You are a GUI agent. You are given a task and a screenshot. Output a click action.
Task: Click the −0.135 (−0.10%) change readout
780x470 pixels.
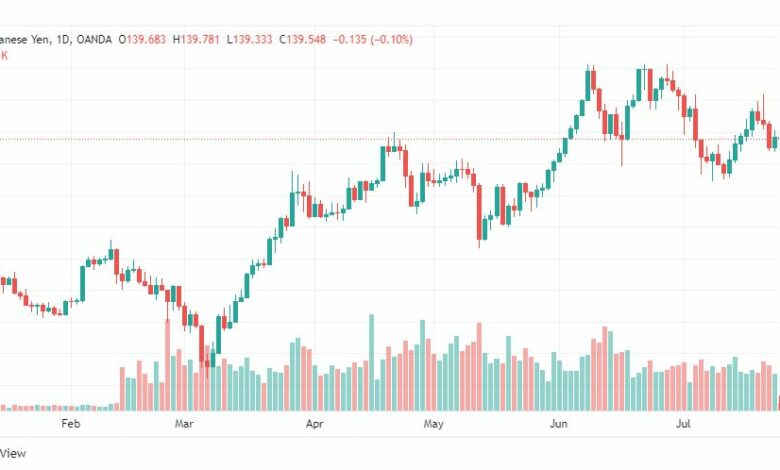point(373,39)
